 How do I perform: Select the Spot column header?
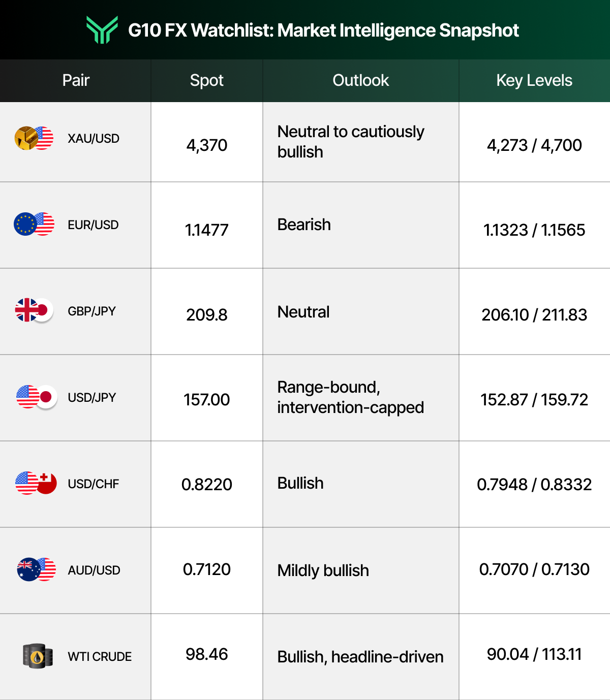(207, 80)
